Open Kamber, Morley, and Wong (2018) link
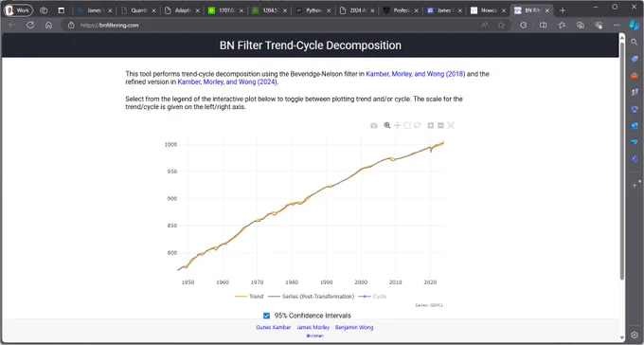The image size is (644, 345). pyautogui.click(x=415, y=74)
